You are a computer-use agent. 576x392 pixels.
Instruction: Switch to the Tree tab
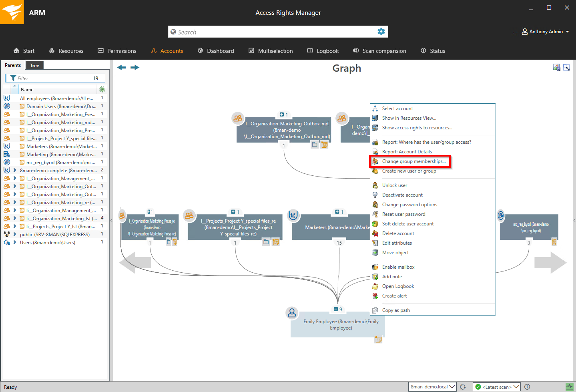point(34,65)
